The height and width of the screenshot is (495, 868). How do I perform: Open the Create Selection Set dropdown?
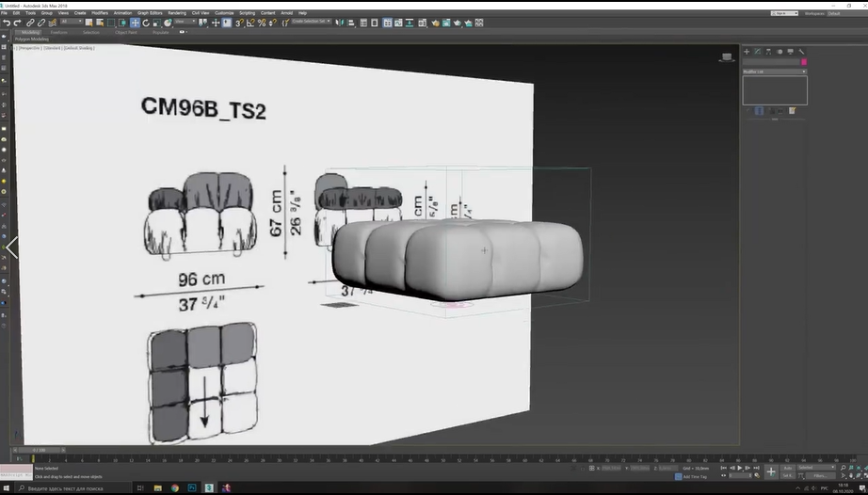pyautogui.click(x=311, y=22)
